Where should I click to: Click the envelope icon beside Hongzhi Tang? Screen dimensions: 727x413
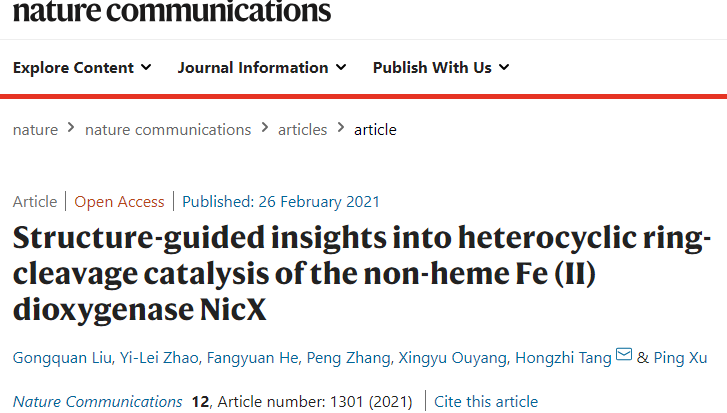tap(624, 354)
